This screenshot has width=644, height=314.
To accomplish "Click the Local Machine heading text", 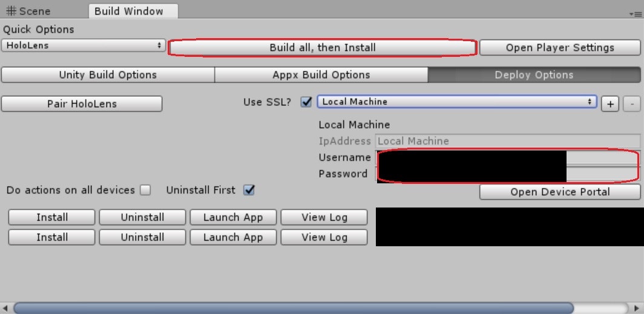I will (354, 125).
